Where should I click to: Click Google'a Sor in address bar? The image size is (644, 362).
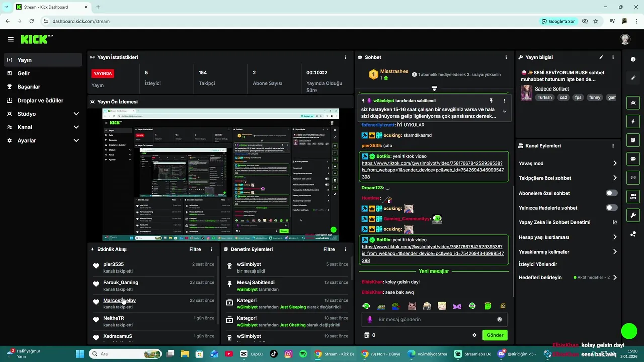click(558, 21)
